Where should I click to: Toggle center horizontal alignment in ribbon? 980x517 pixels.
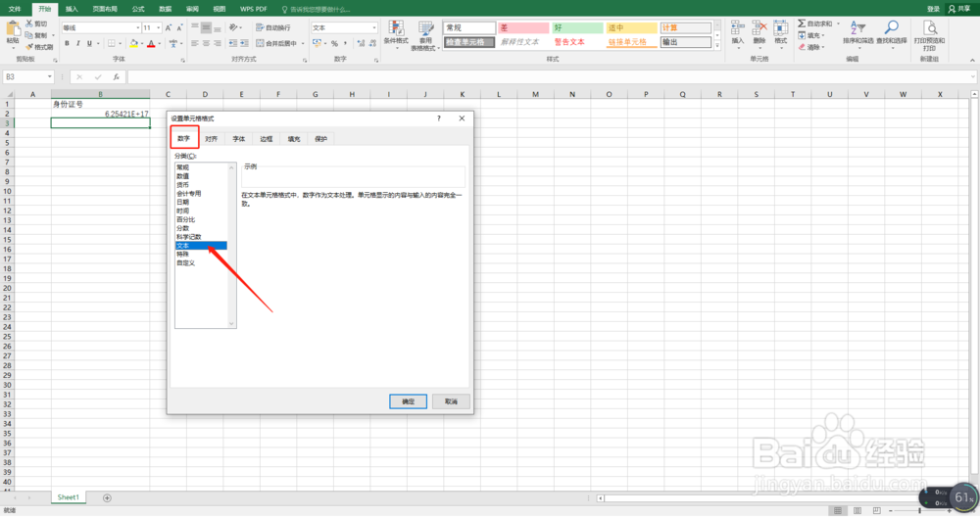pos(206,43)
